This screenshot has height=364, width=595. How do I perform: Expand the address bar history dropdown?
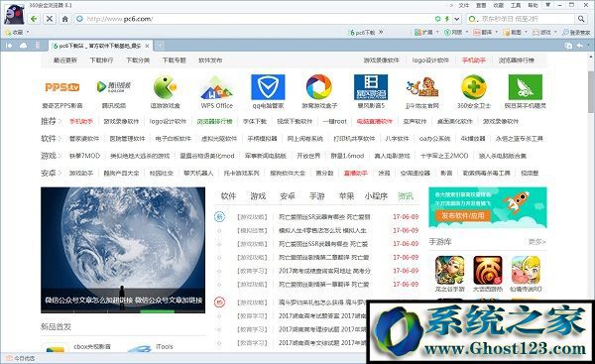pos(457,19)
